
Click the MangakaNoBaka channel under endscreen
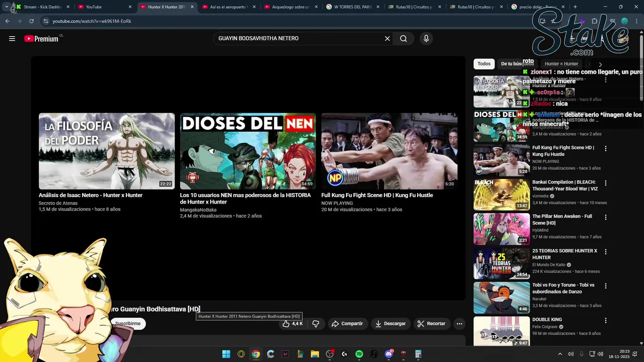[198, 210]
